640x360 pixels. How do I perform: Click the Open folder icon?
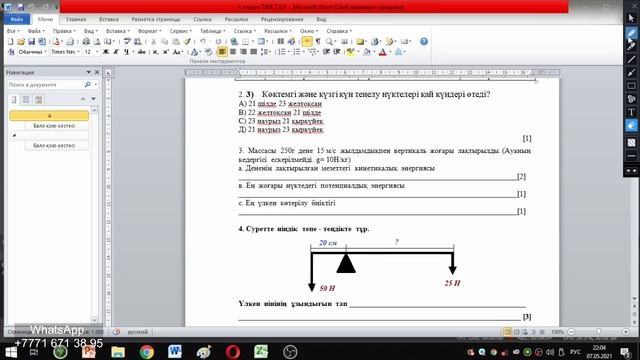click(x=21, y=42)
